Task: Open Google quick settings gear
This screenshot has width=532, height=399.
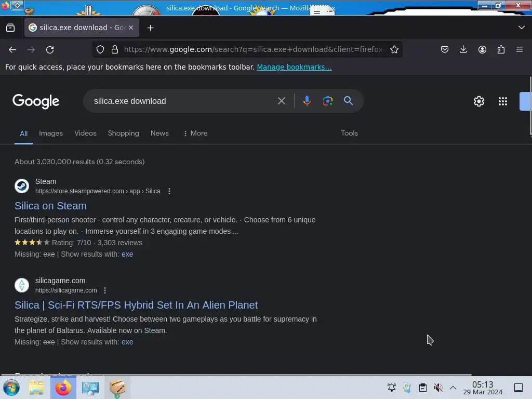Action: [x=478, y=101]
